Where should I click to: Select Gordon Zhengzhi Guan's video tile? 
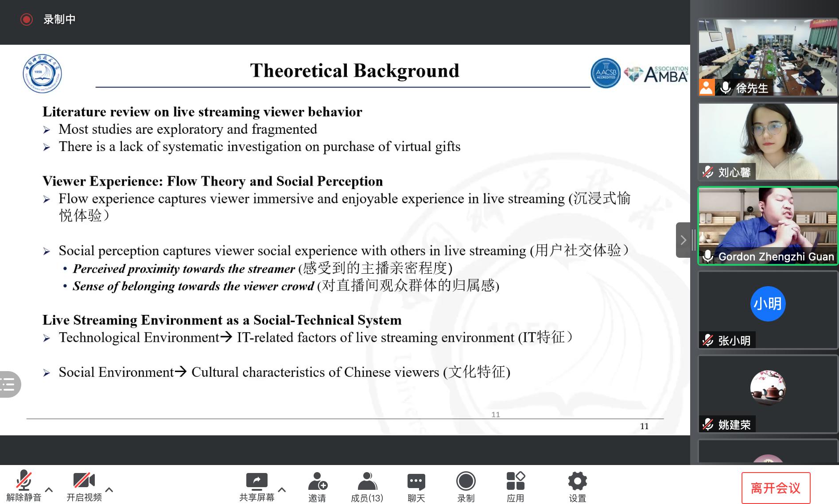point(768,226)
